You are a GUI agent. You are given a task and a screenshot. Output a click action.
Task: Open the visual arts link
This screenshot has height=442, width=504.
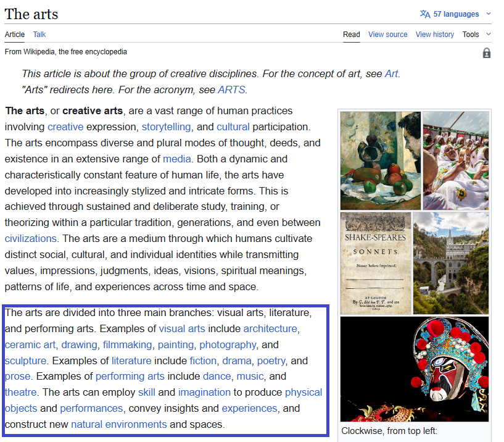click(x=181, y=329)
